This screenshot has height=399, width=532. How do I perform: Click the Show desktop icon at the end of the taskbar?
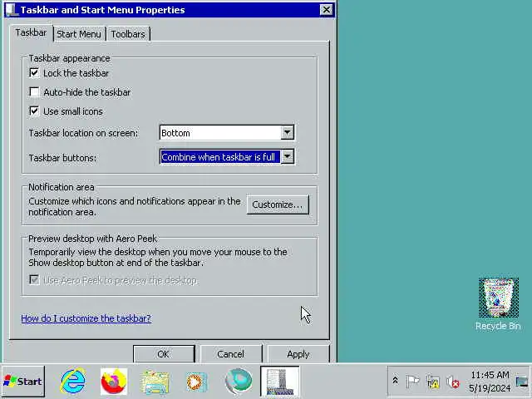[x=522, y=382]
